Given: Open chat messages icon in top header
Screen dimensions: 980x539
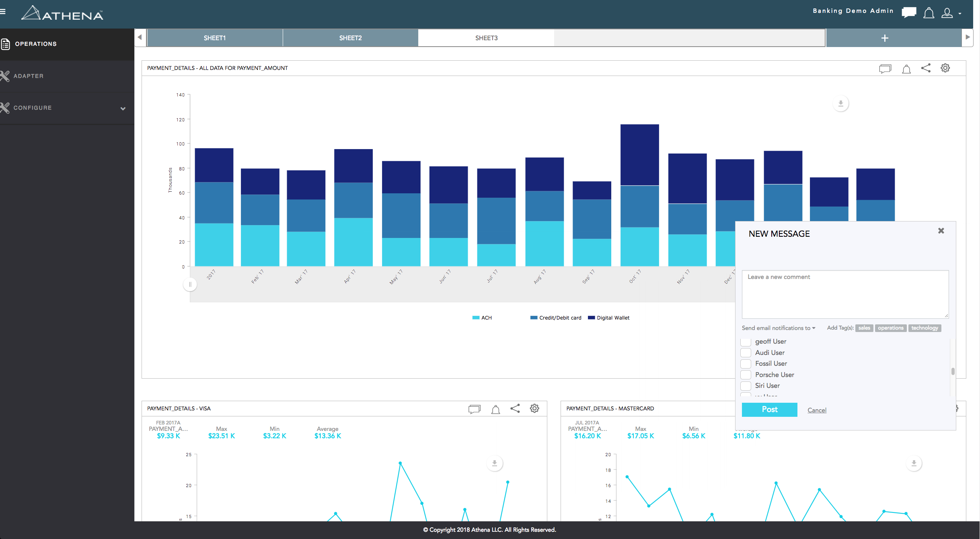Looking at the screenshot, I should point(908,12).
